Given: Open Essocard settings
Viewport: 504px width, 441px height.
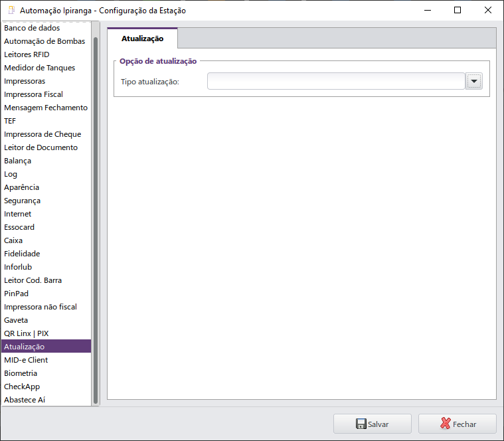Looking at the screenshot, I should tap(46, 227).
